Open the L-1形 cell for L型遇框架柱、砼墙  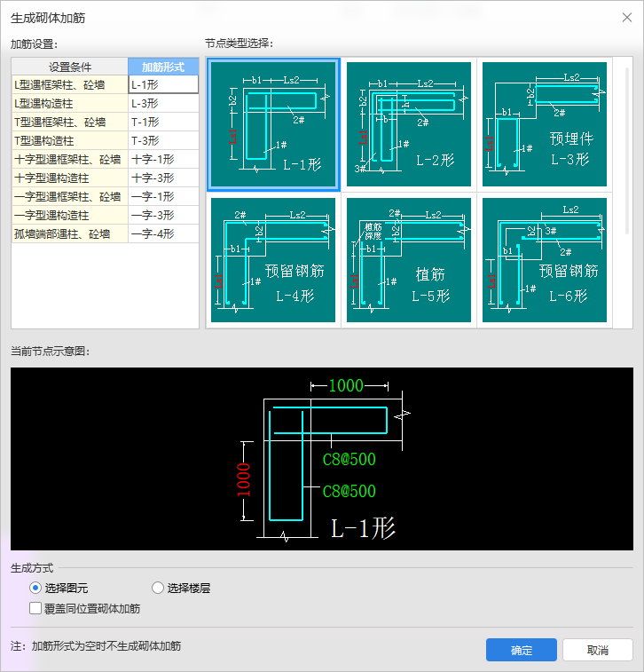coord(163,84)
